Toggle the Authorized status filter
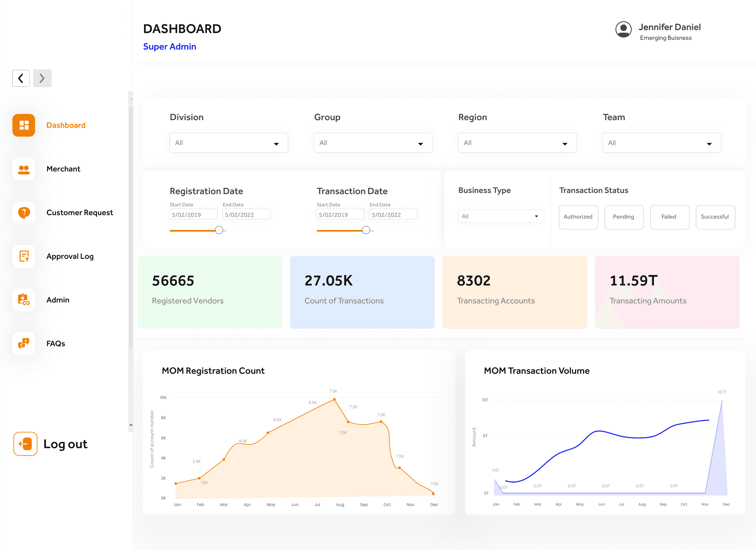Image resolution: width=756 pixels, height=550 pixels. (578, 217)
